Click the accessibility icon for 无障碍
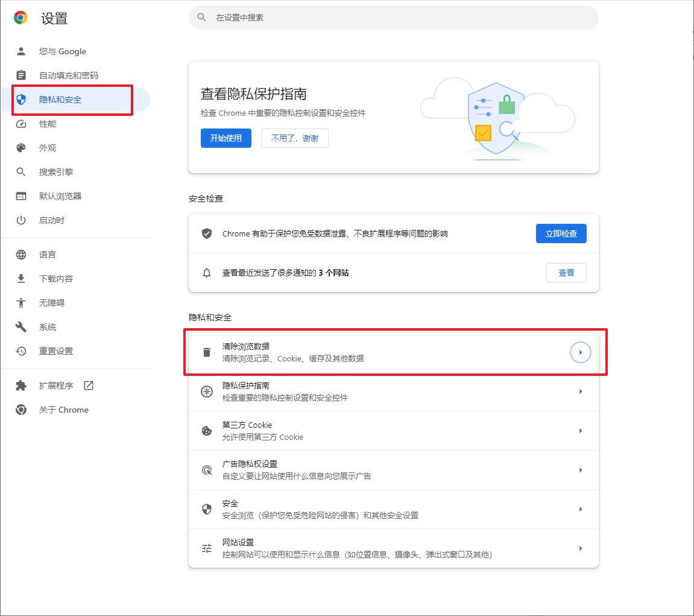 coord(21,303)
